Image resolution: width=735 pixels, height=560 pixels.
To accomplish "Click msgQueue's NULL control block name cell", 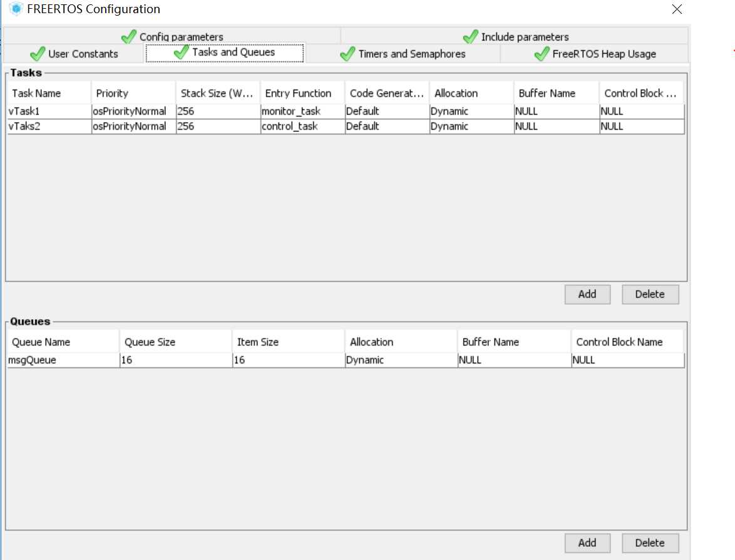I will [628, 360].
